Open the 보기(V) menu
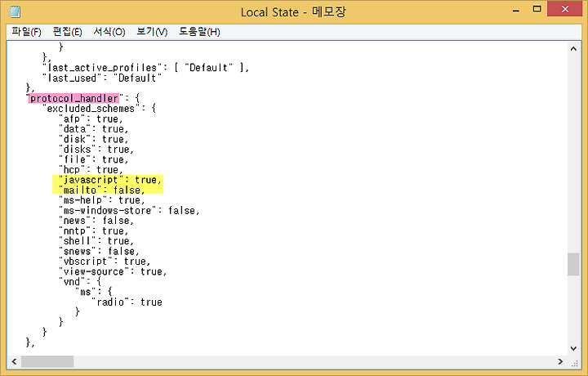 tap(152, 32)
